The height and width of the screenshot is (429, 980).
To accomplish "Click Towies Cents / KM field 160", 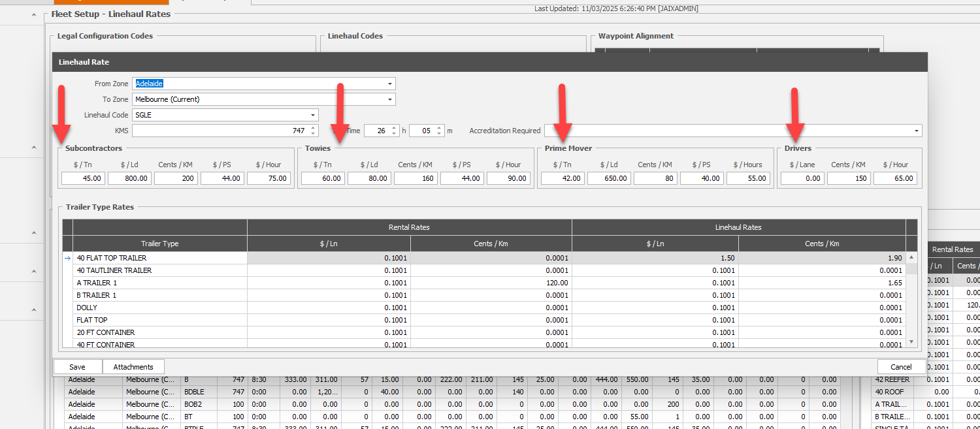I will [x=416, y=178].
